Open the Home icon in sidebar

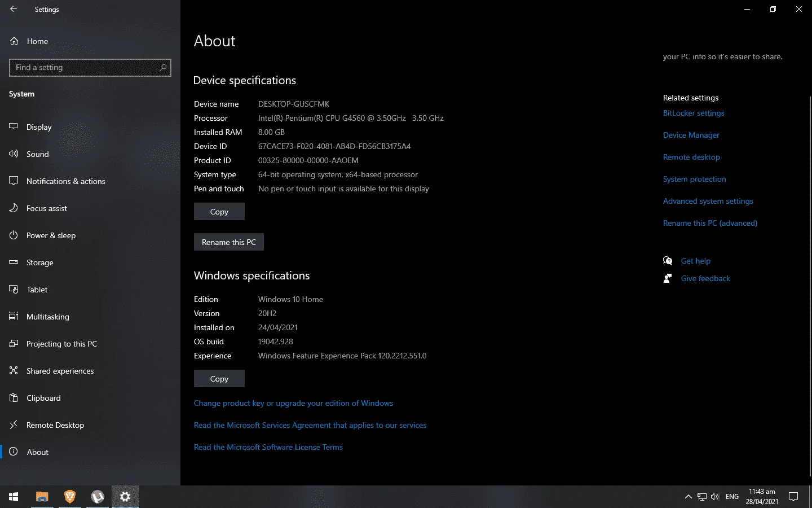14,41
